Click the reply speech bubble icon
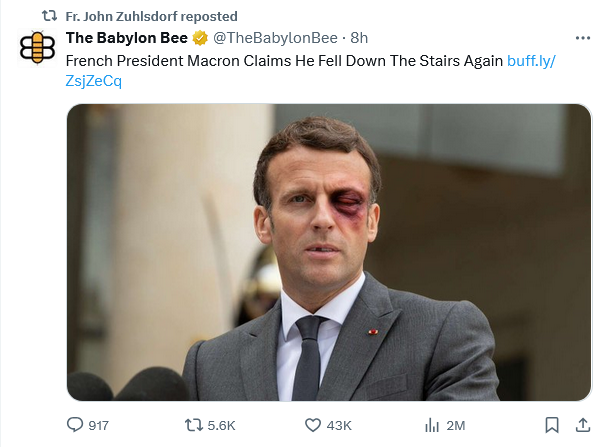 tap(75, 425)
